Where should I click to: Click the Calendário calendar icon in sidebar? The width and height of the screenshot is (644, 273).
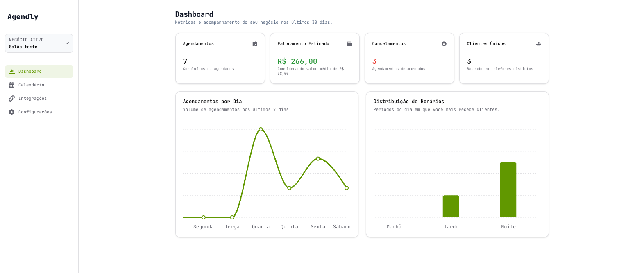pyautogui.click(x=11, y=85)
